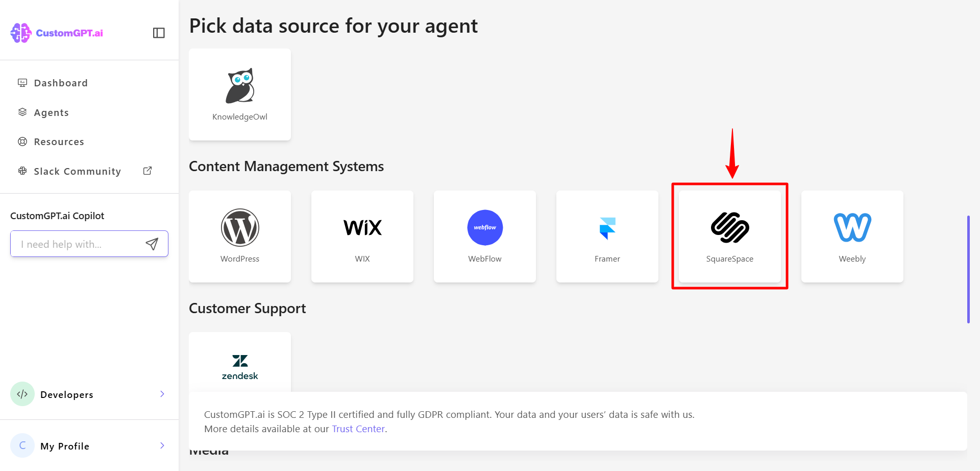Select the KnowledgeOwl owl icon
Viewport: 980px width, 471px height.
pos(240,86)
